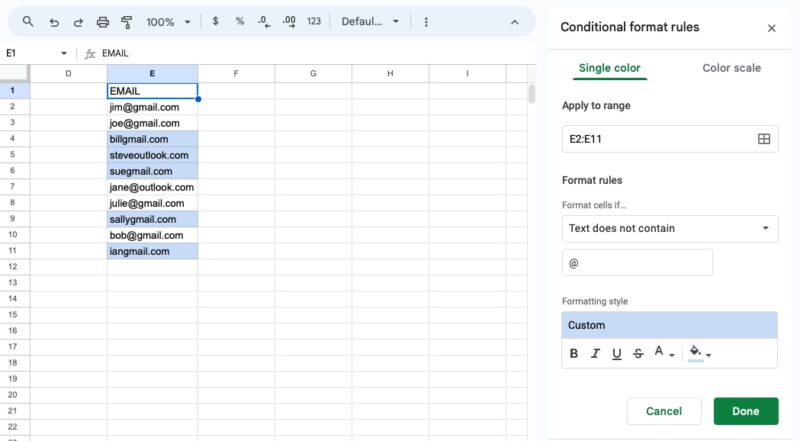Select the Custom formatting style preview
800x441 pixels.
(669, 325)
